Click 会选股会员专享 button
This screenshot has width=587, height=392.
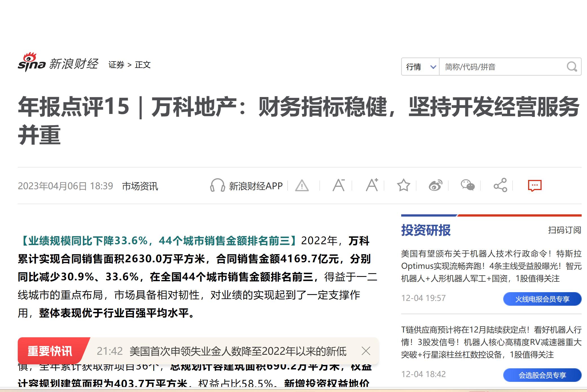(x=542, y=375)
